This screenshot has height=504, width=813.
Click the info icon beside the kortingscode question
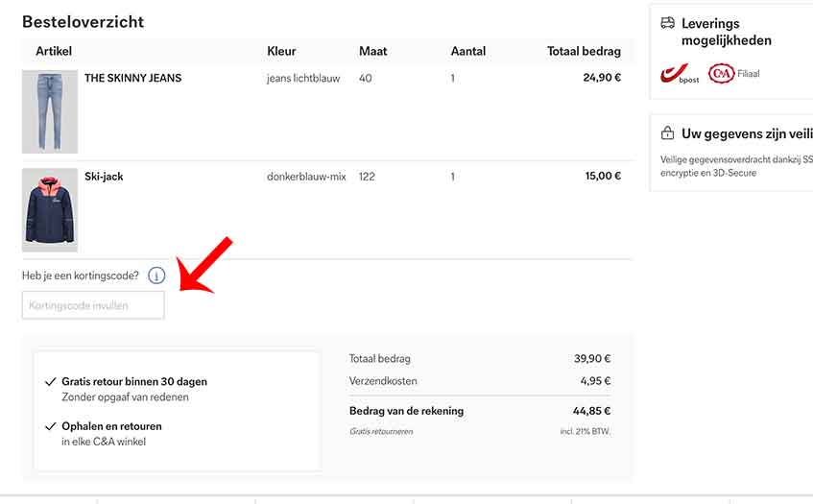pos(156,276)
